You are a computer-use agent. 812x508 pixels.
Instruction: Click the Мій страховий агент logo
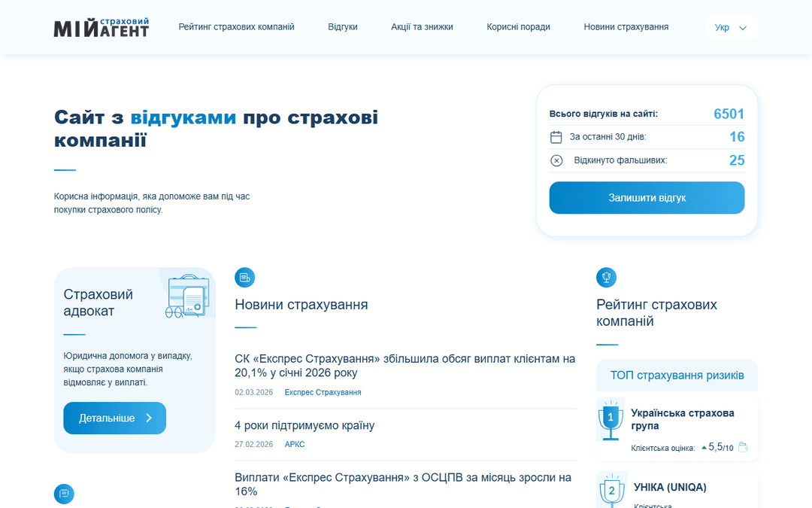(101, 28)
